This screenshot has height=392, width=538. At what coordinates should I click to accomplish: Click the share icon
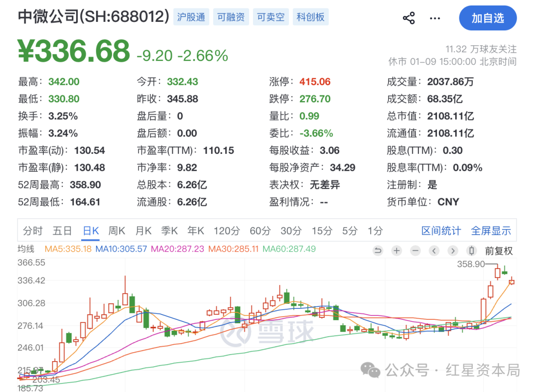(408, 18)
